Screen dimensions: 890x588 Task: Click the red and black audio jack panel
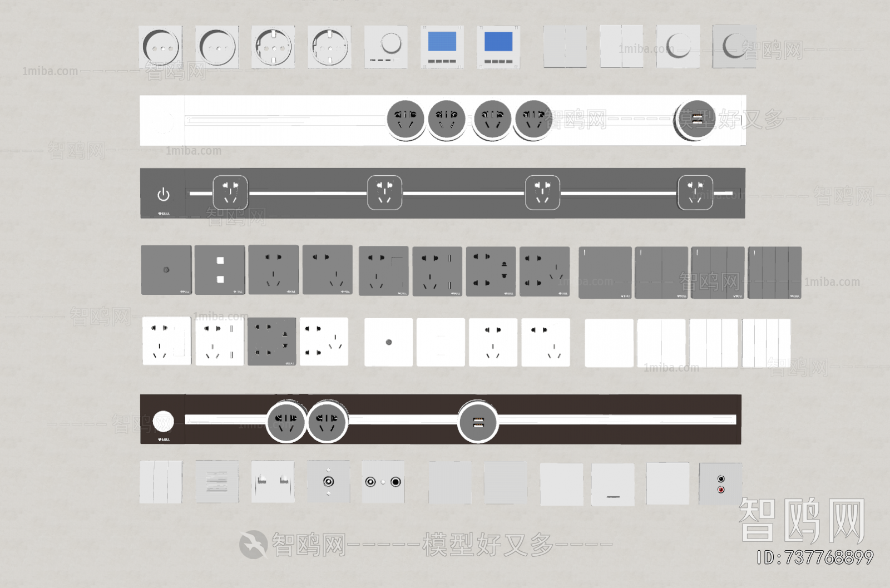pyautogui.click(x=720, y=483)
